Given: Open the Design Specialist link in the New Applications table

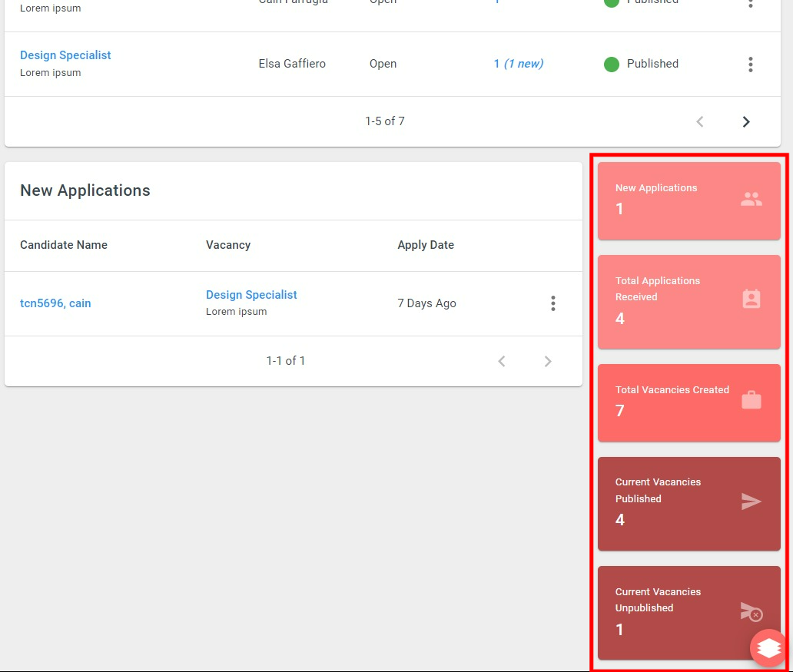Looking at the screenshot, I should point(251,295).
